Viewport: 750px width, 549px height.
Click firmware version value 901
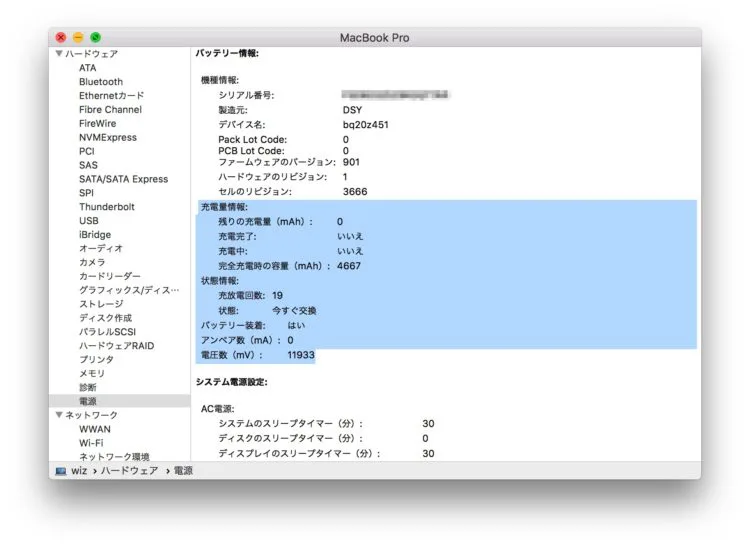pos(351,162)
